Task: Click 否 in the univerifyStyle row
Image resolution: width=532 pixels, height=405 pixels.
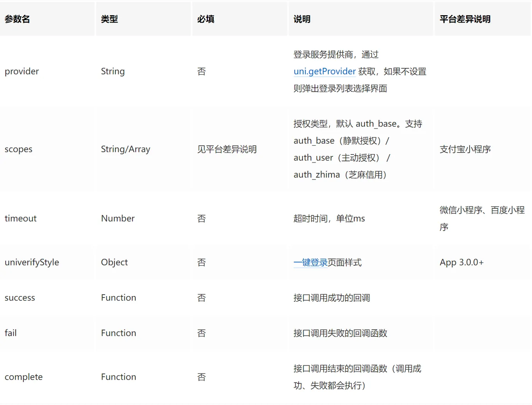Action: pyautogui.click(x=201, y=262)
